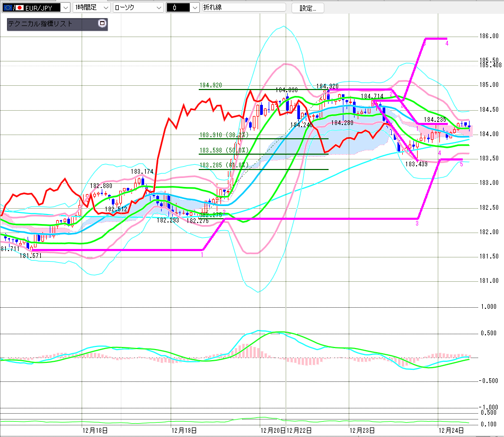This screenshot has width=504, height=437.
Task: Open the 1時間足 timeframe dropdown
Action: 104,7
